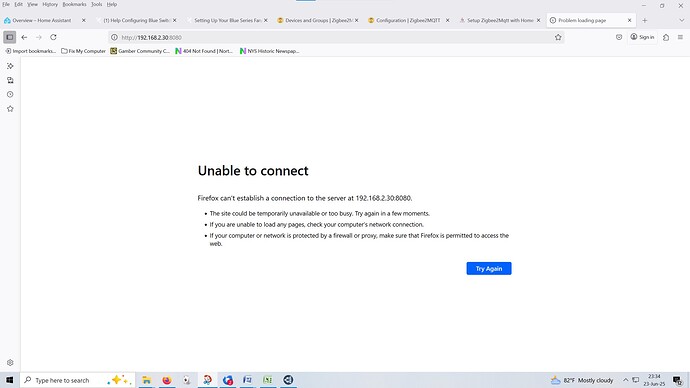The height and width of the screenshot is (388, 690).
Task: Open Fix My Computer bookmarks folder
Action: tap(84, 51)
